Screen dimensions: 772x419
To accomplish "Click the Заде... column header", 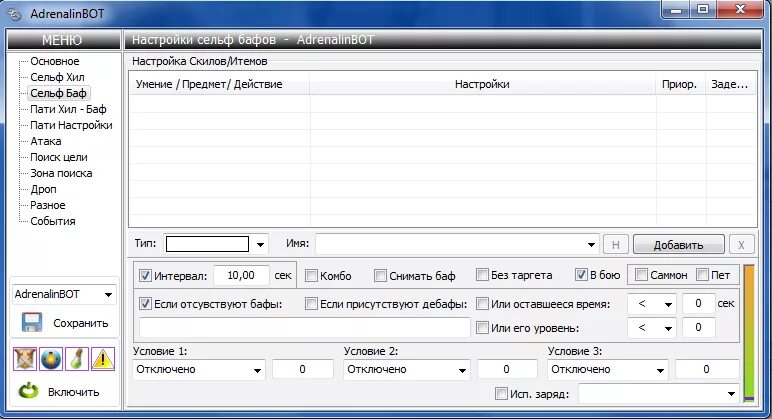I will pyautogui.click(x=731, y=84).
